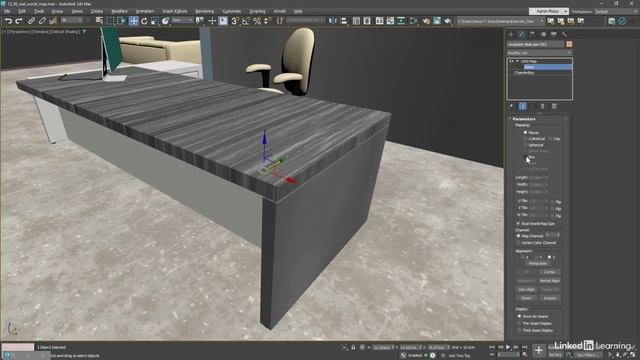This screenshot has width=640, height=360.
Task: Select Planar mapping radio button
Action: pyautogui.click(x=525, y=133)
